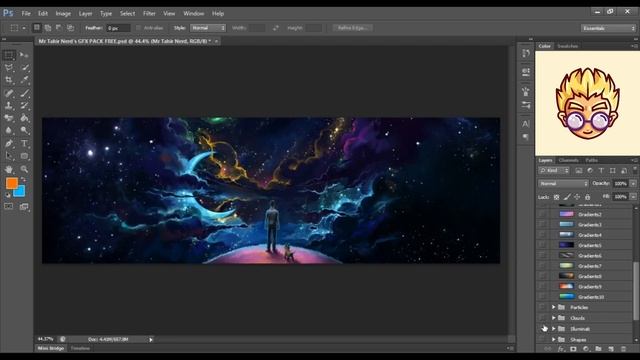640x360 pixels.
Task: Open the Fill slider dropdown arrow
Action: click(x=633, y=197)
